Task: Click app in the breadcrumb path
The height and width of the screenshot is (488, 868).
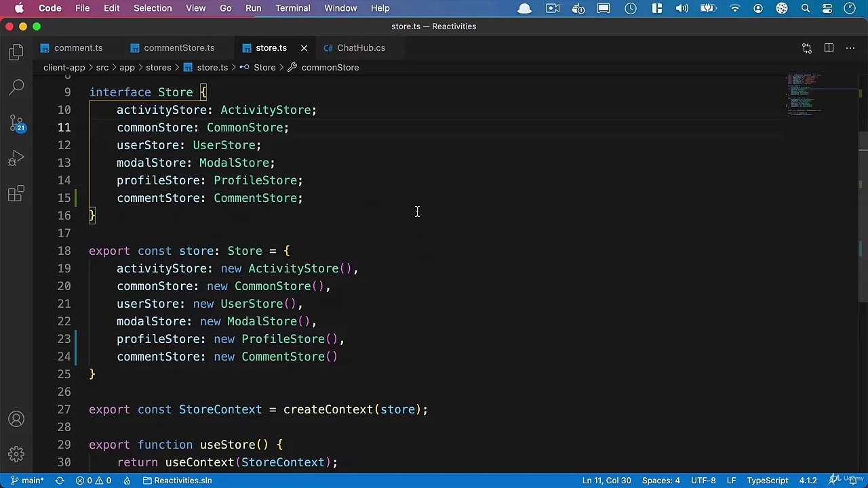Action: pyautogui.click(x=127, y=67)
